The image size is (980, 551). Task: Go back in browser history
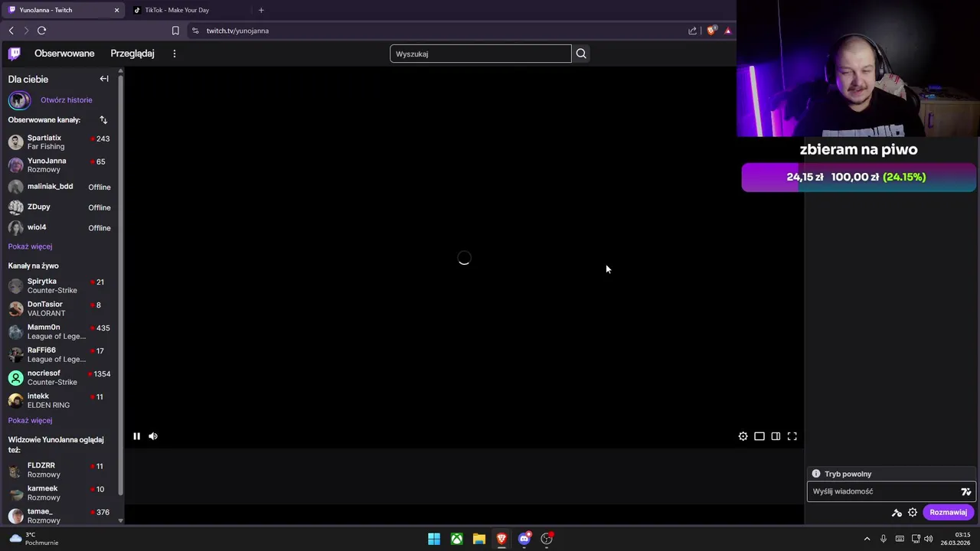pos(11,31)
